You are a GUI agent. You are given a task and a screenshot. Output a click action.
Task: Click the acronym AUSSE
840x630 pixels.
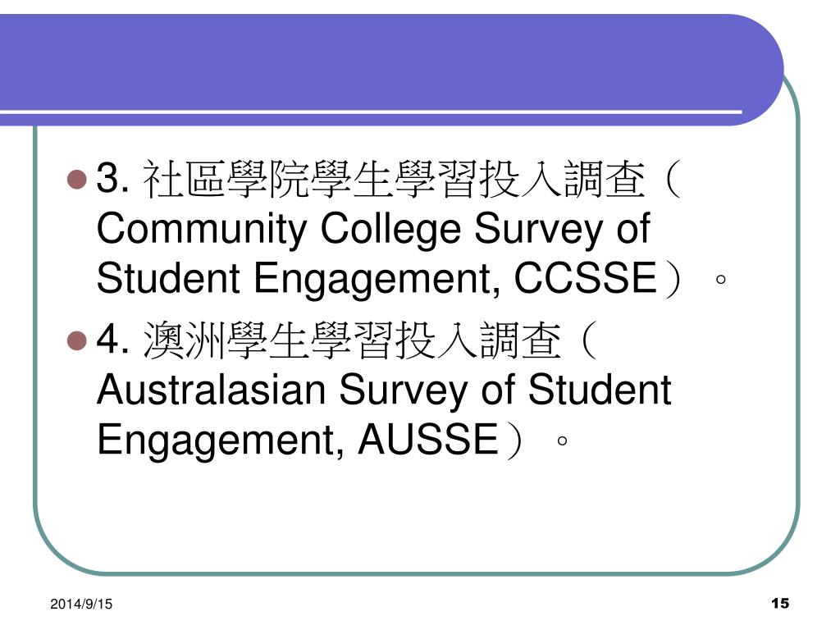click(428, 440)
